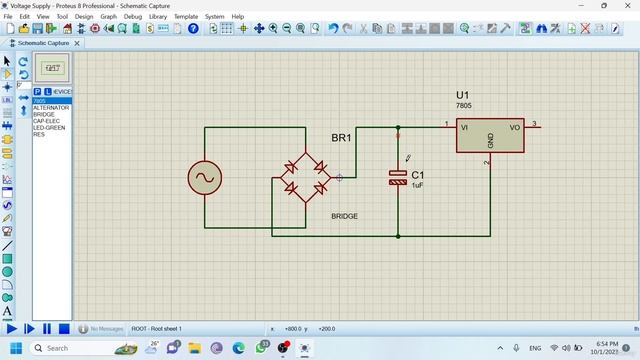Screen dimensions: 640x360
Task: Select LED-GREEN in the devices list
Action: (x=52, y=127)
